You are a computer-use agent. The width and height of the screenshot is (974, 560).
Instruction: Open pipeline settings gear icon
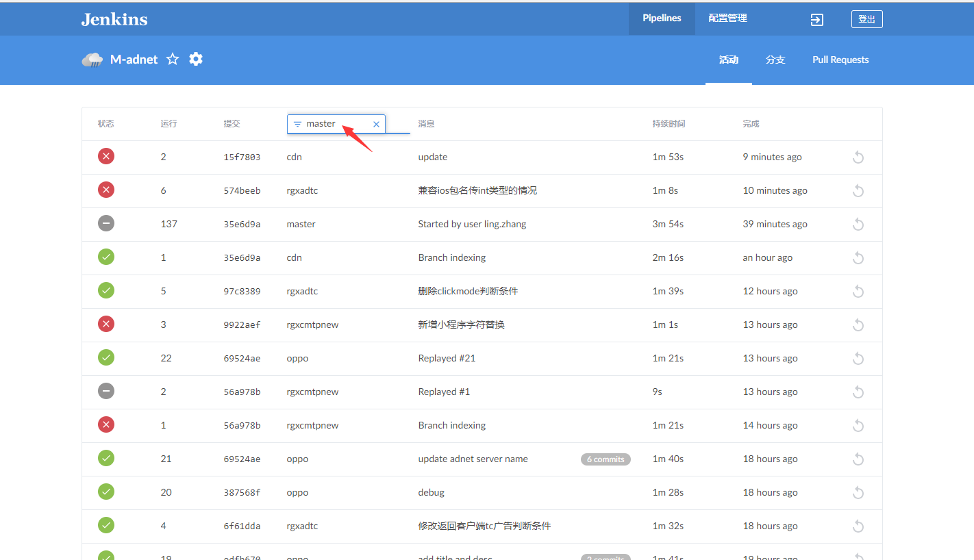tap(196, 60)
